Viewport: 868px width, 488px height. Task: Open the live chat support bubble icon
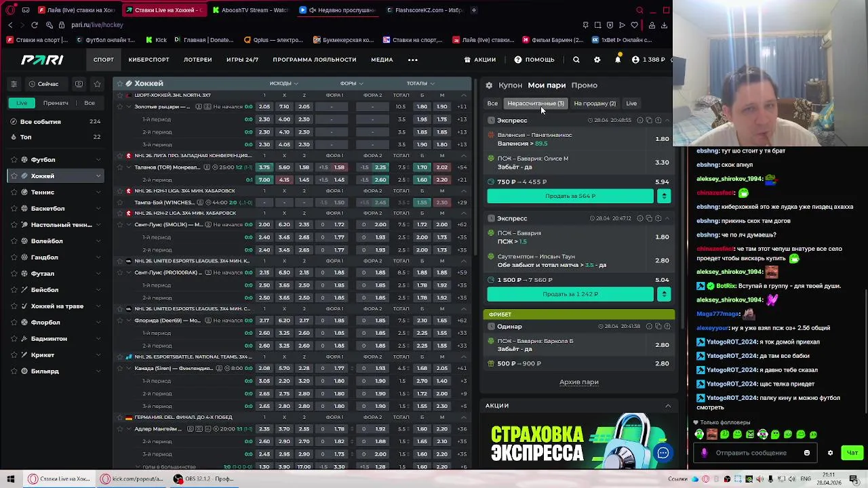click(x=663, y=453)
